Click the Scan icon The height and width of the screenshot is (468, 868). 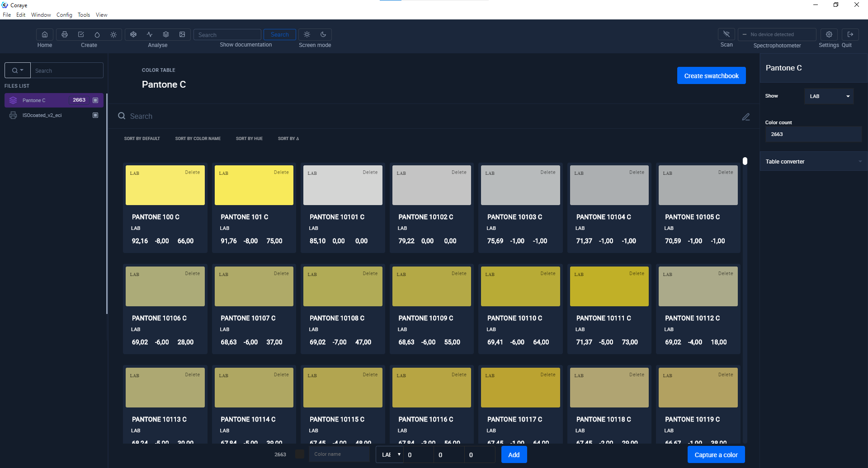coord(726,34)
